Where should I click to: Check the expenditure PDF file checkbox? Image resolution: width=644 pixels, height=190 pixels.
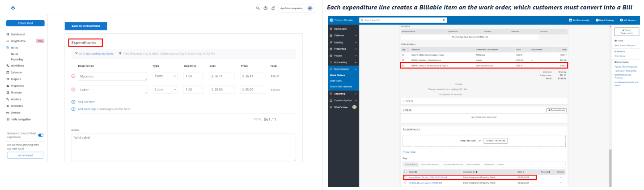coord(405,177)
